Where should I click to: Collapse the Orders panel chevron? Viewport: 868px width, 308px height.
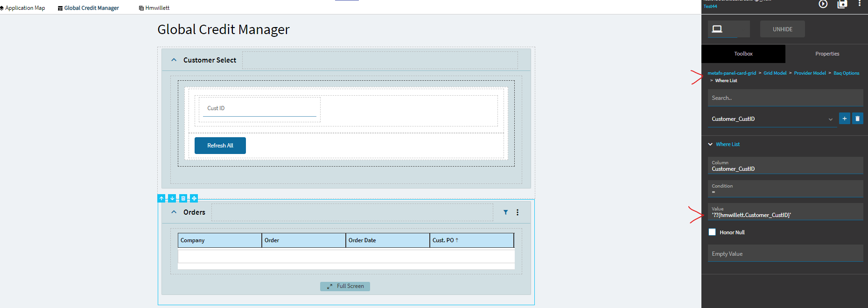174,212
